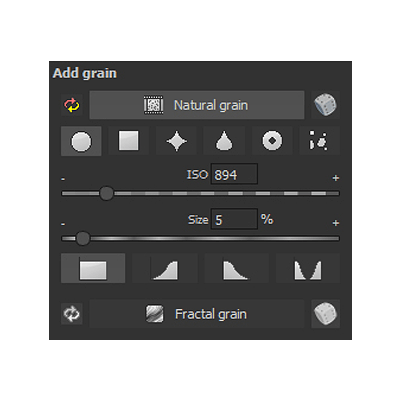Expand the Natural grain section header
This screenshot has width=400, height=400.
click(197, 105)
